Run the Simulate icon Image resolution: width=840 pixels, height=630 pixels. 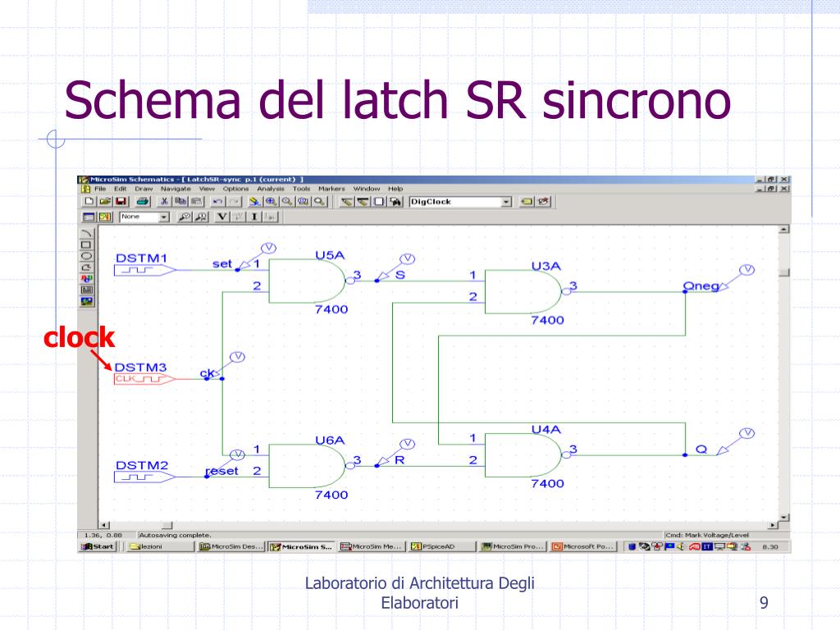tap(105, 217)
